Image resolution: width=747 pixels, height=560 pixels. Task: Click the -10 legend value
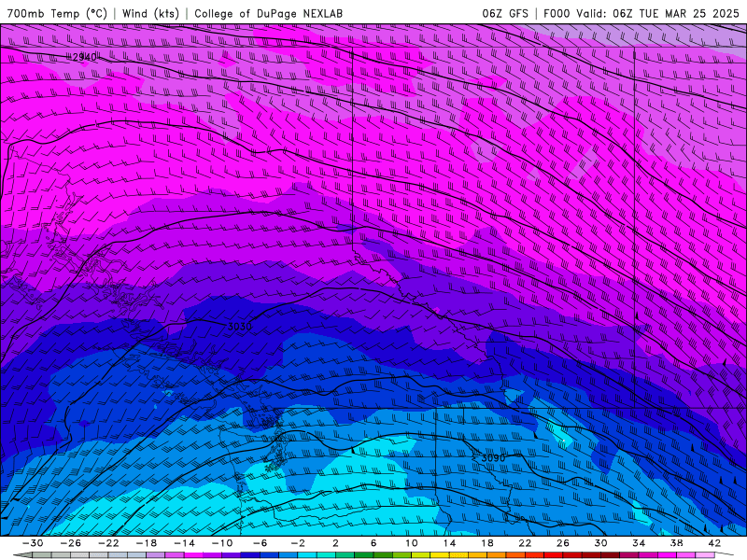coord(222,543)
